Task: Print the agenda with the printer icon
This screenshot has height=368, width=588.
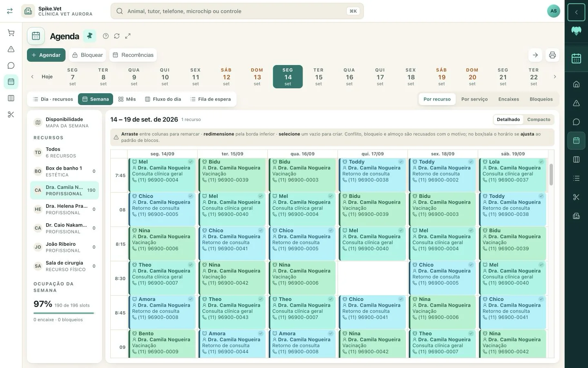Action: click(x=552, y=55)
